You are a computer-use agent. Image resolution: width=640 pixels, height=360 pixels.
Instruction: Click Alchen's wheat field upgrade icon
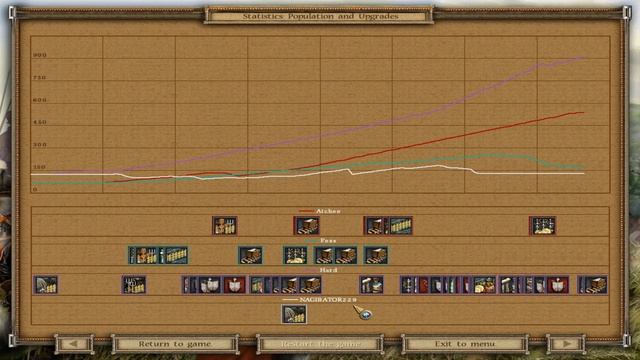400,226
